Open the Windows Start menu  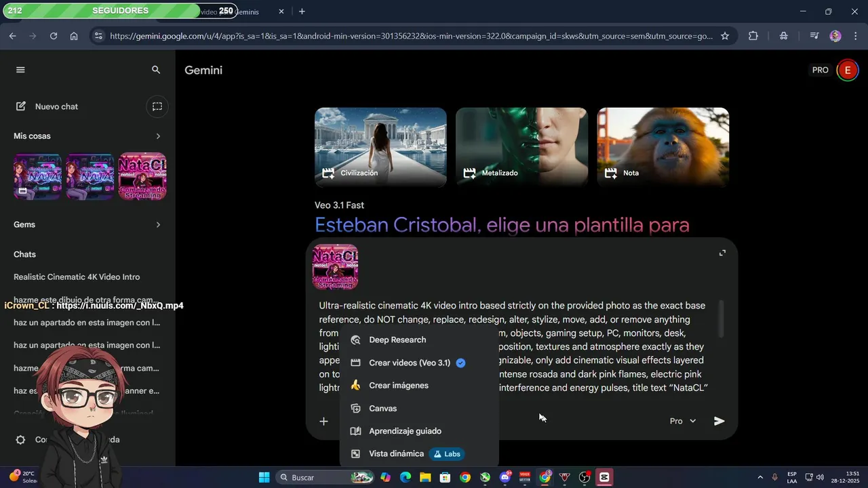click(x=264, y=478)
